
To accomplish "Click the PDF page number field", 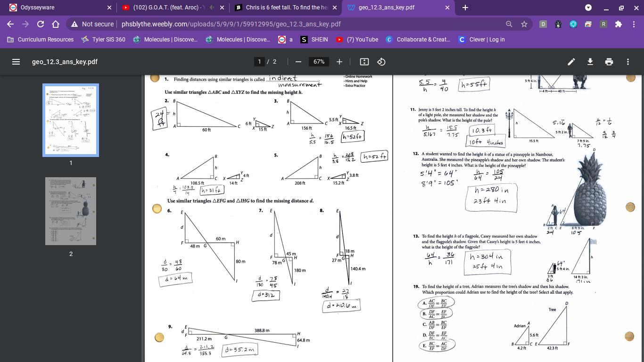I will 259,62.
